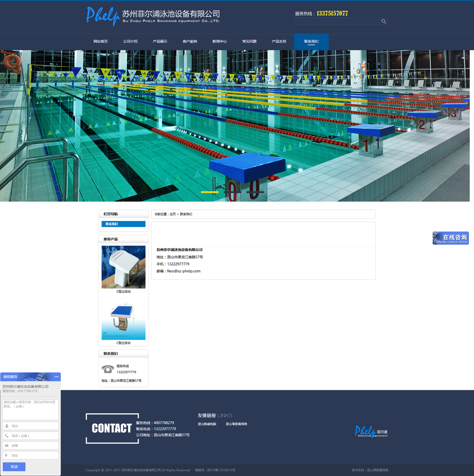
Task: Click the Phelp logo in the footer
Action: point(371,432)
